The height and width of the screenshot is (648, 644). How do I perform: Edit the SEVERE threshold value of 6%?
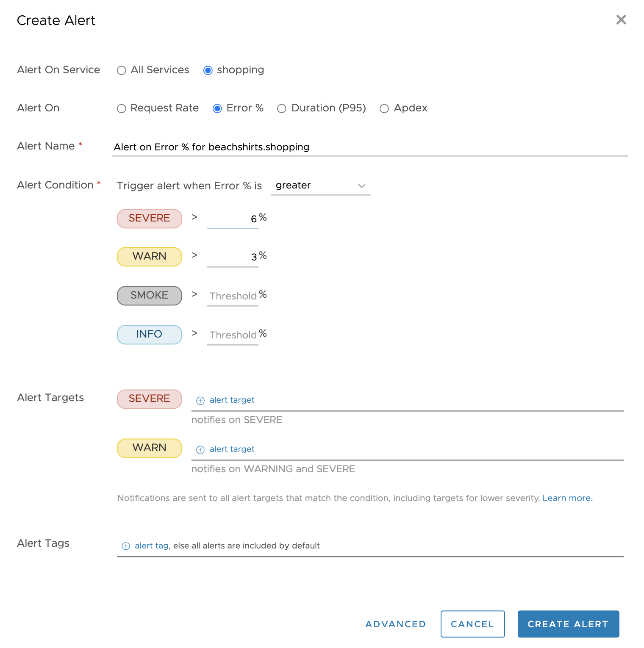click(x=232, y=219)
